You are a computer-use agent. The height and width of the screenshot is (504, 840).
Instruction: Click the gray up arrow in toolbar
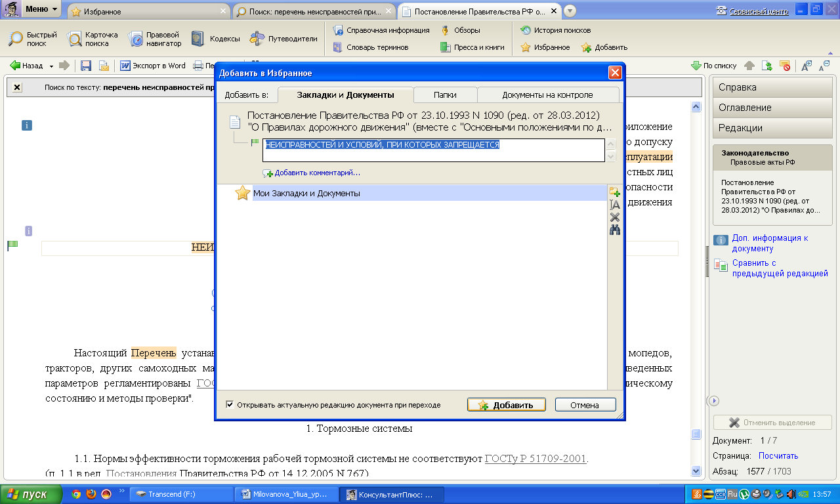point(749,66)
